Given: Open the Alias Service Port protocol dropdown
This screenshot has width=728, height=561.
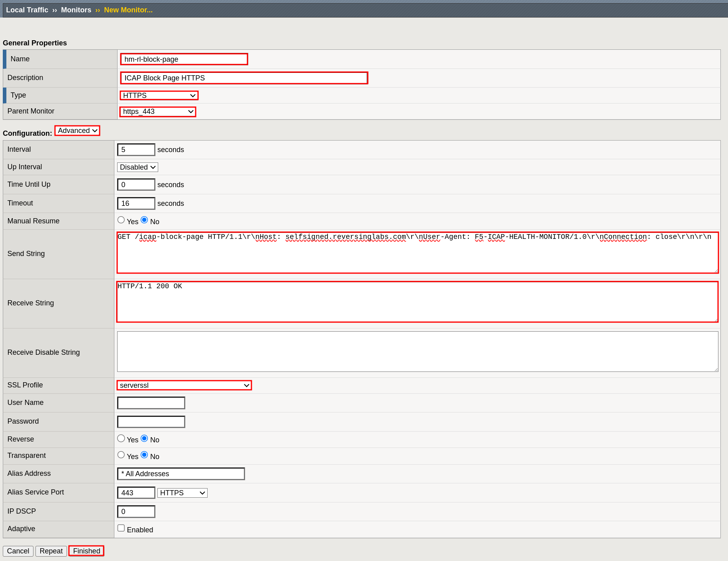Looking at the screenshot, I should click(x=182, y=493).
